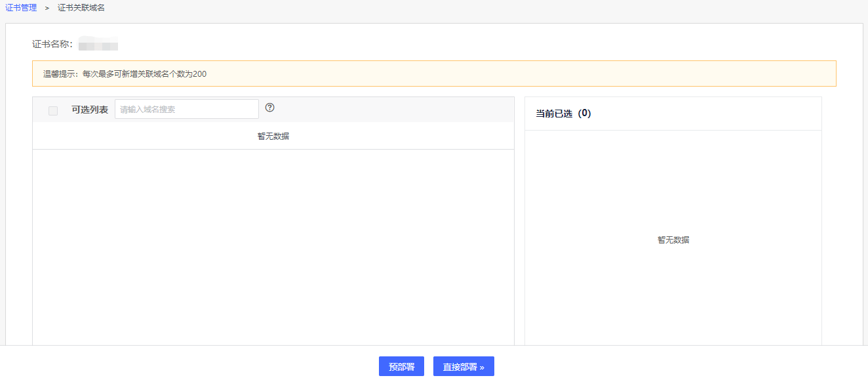This screenshot has width=868, height=380.
Task: Click the 证书名称 label
Action: [x=52, y=45]
